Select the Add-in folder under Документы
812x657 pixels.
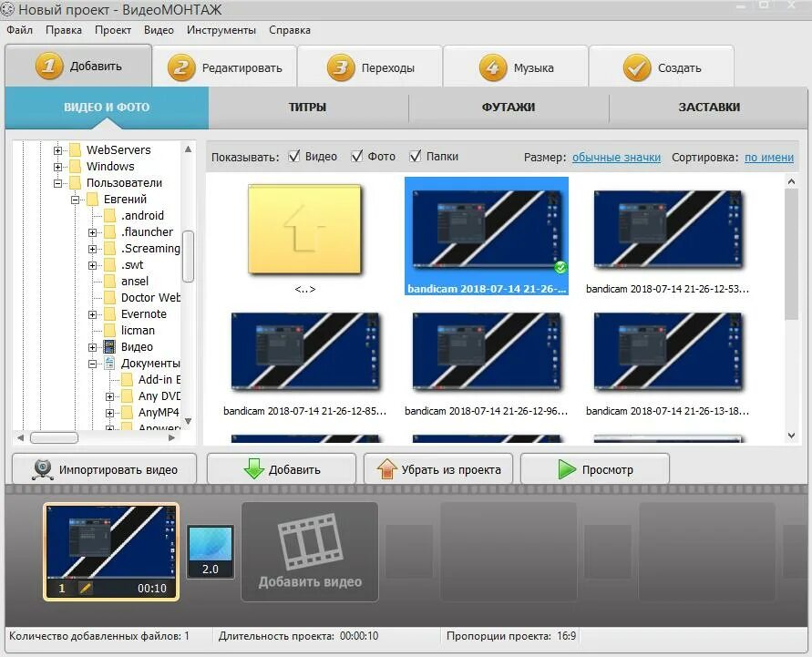coord(159,379)
